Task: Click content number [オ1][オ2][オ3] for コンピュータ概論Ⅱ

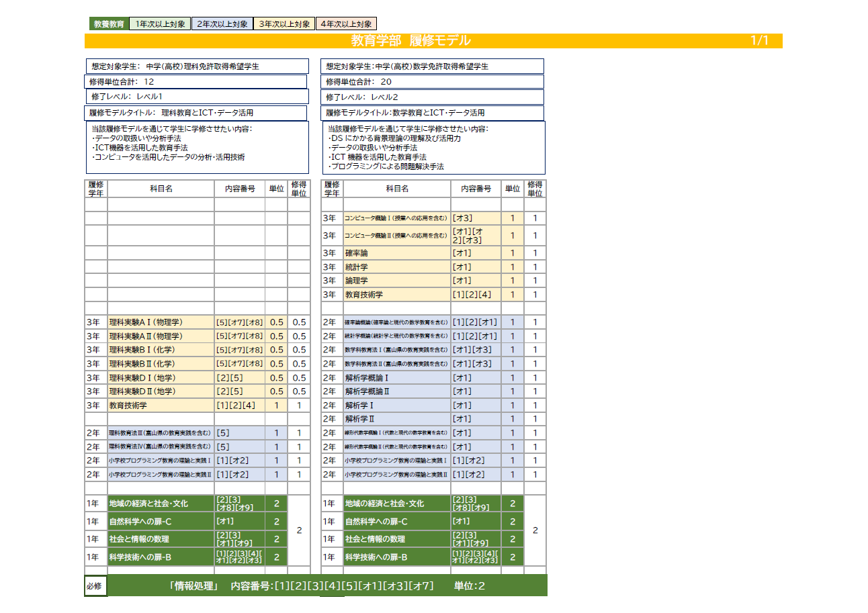Action: pos(476,236)
